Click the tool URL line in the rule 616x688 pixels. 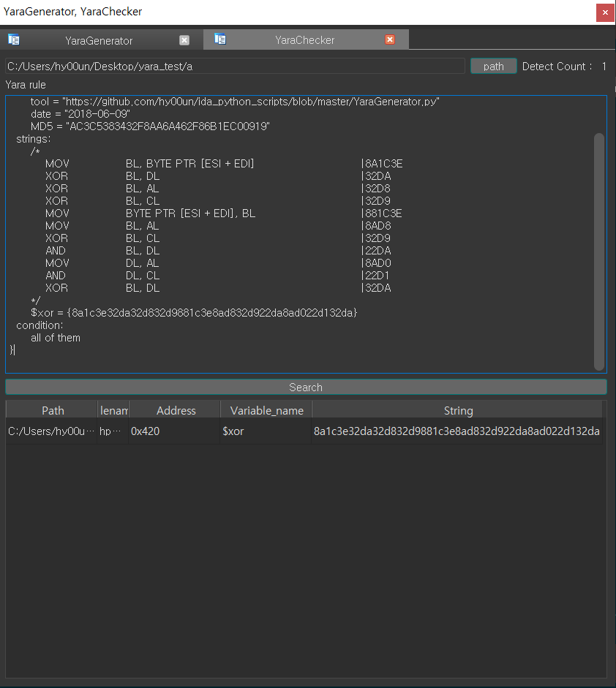235,102
